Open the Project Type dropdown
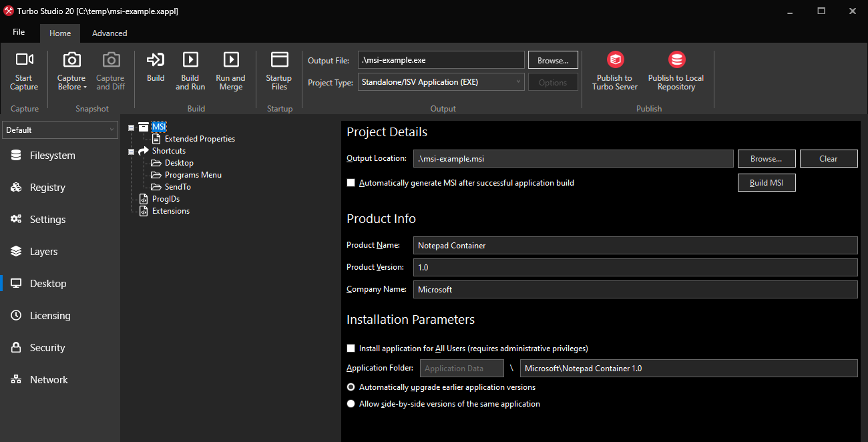The image size is (868, 442). (x=519, y=81)
